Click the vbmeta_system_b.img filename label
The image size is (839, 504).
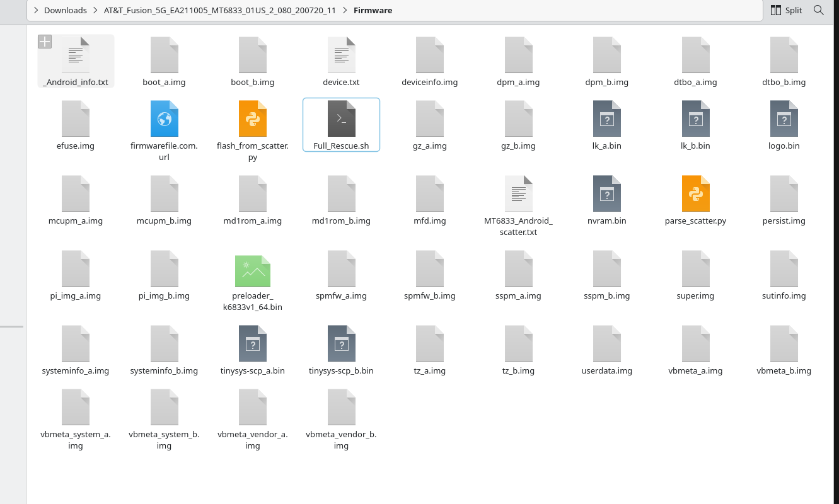(164, 440)
